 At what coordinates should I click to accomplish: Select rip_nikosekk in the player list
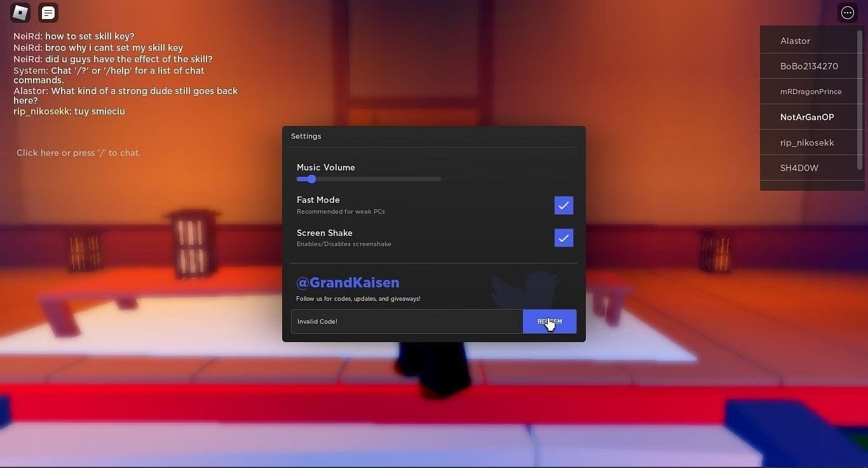coord(807,142)
